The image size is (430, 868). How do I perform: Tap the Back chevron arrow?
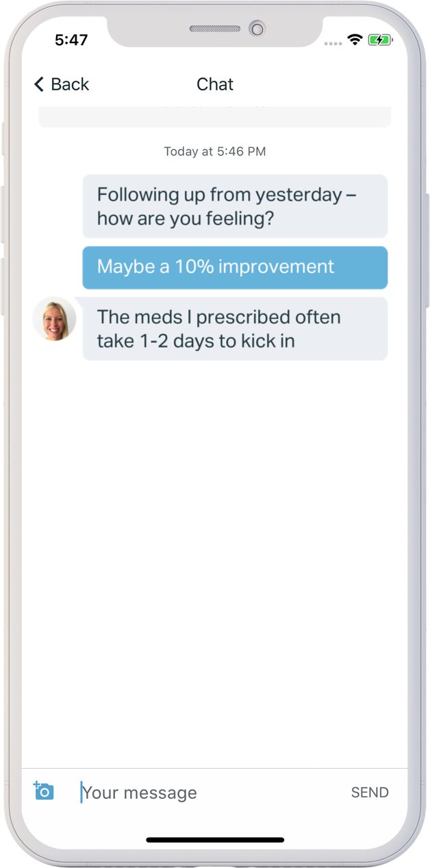39,84
